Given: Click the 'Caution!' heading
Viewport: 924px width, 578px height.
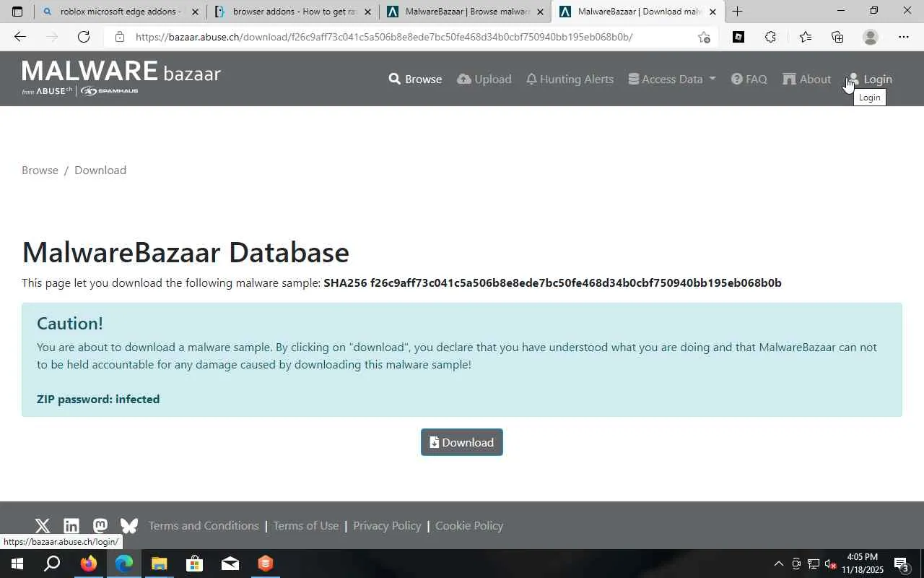Looking at the screenshot, I should (x=70, y=323).
